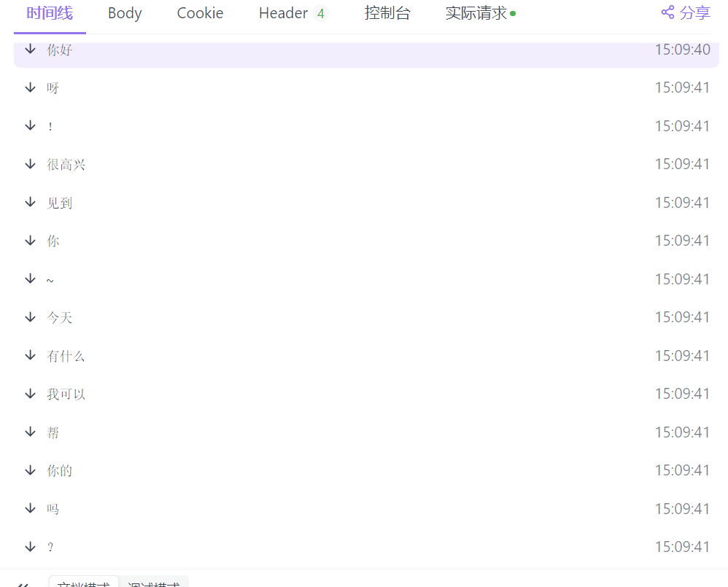The height and width of the screenshot is (587, 728).
Task: Select the 今天 message text
Action: coord(59,317)
